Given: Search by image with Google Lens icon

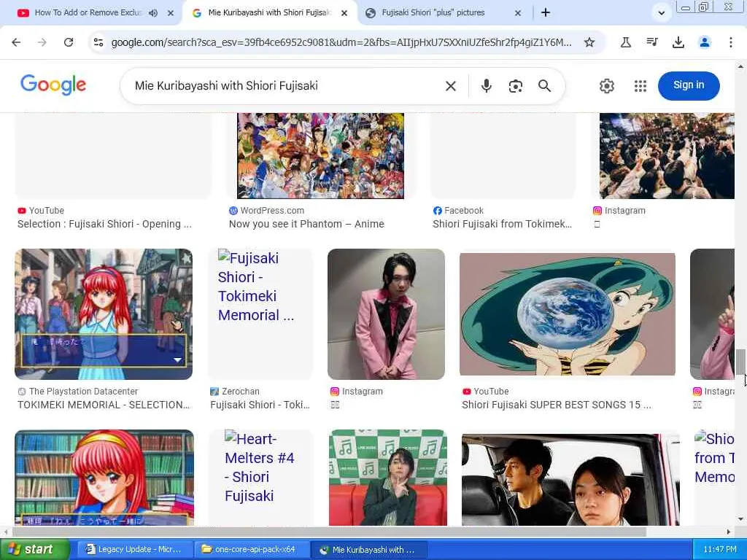Looking at the screenshot, I should pos(516,86).
